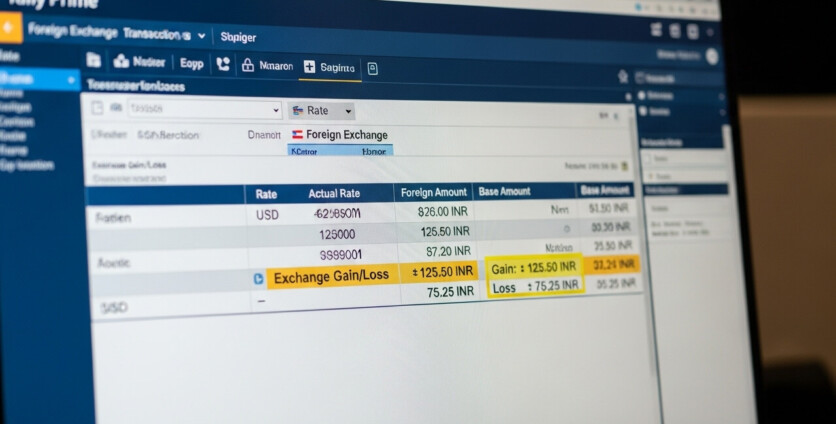
Task: Click the Rate column header
Action: click(266, 194)
